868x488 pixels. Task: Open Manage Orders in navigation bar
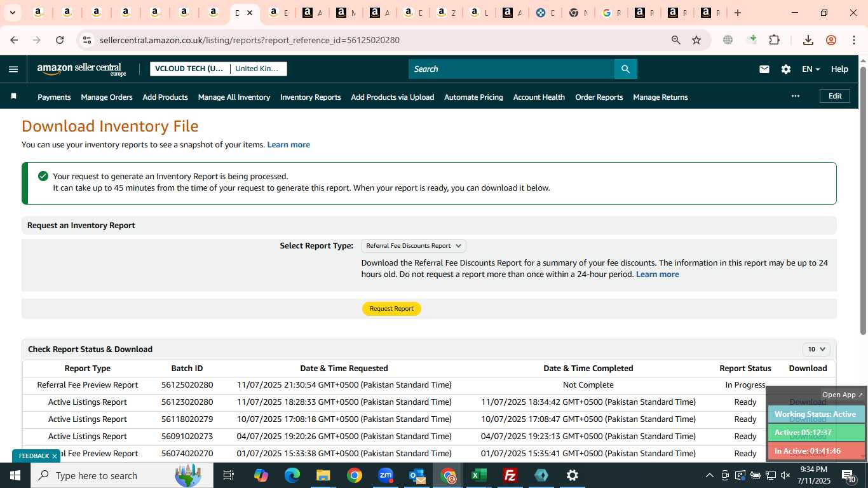pyautogui.click(x=107, y=97)
